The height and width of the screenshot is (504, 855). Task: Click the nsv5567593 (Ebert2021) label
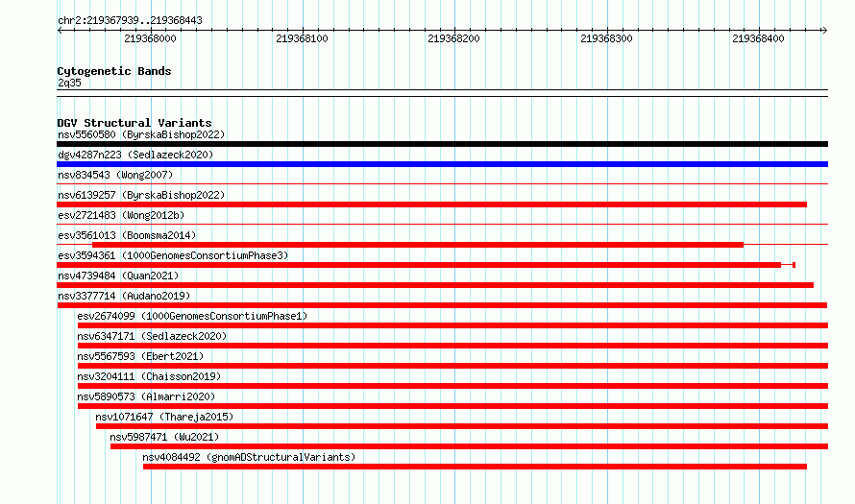[x=140, y=356]
